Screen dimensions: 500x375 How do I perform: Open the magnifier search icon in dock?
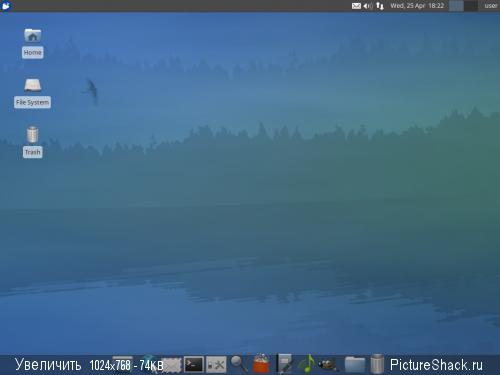239,364
